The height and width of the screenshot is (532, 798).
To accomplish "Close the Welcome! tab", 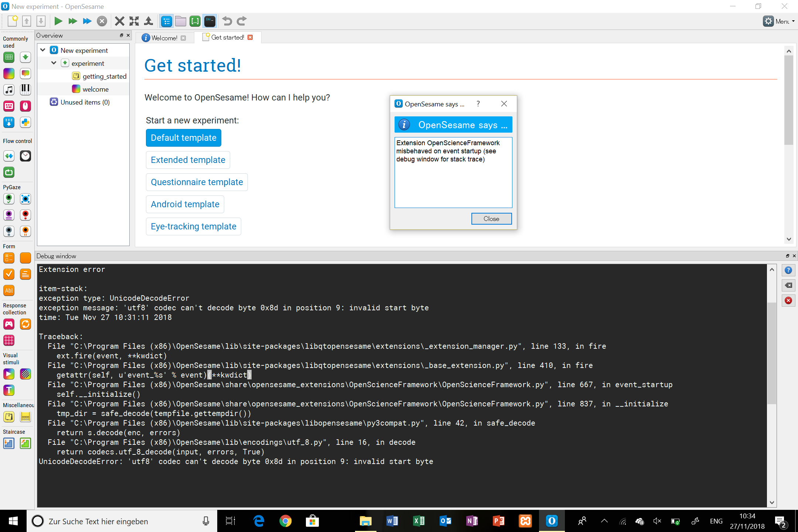I will pos(183,38).
